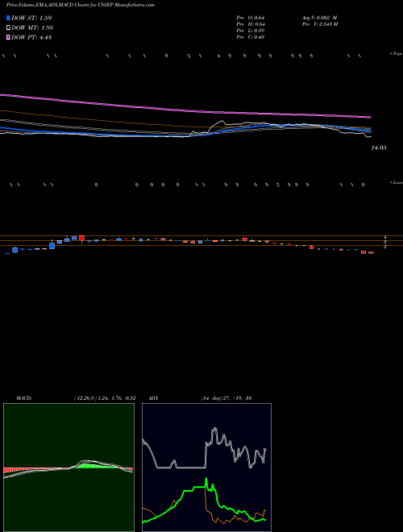403x532 pixels.
Task: Click the magenta DOW PT legend swatch
Action: click(9, 38)
